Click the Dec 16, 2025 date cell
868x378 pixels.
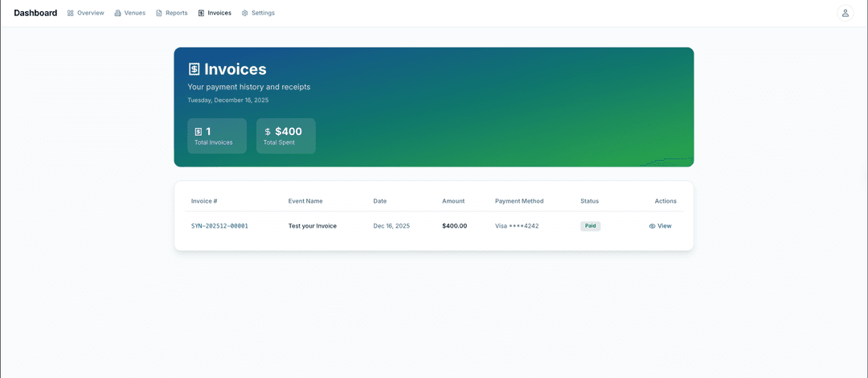pyautogui.click(x=391, y=226)
